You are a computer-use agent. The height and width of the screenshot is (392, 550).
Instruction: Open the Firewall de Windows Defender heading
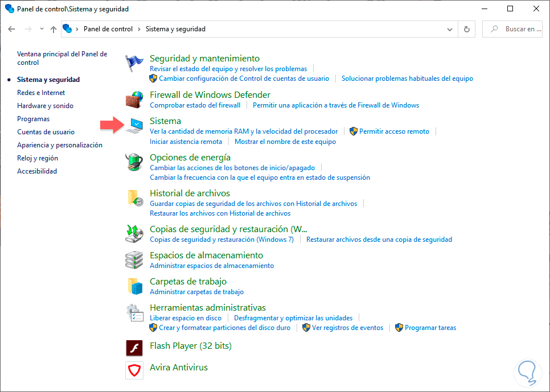click(210, 94)
